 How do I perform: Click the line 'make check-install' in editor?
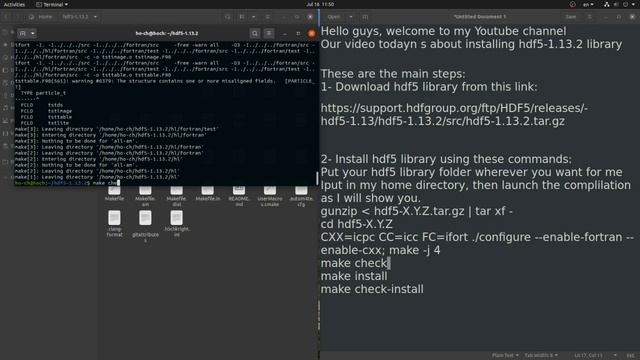pos(372,289)
